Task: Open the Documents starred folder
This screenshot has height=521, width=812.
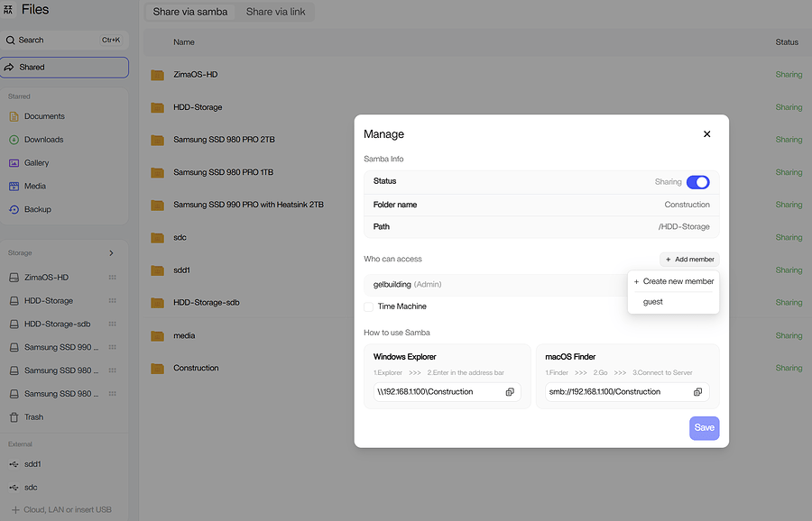Action: [x=44, y=116]
